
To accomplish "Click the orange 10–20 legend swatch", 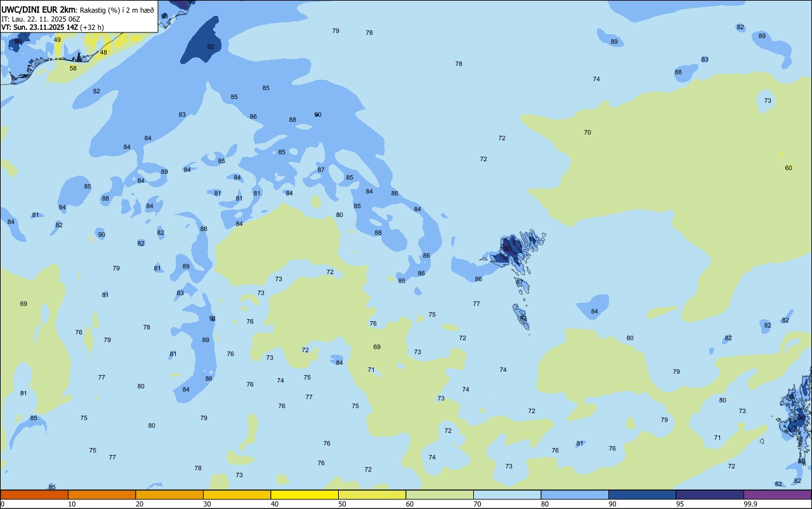I will (101, 494).
